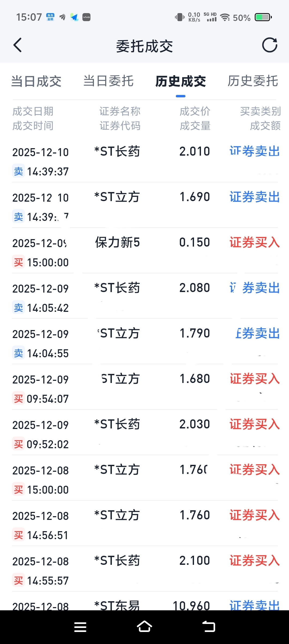Open Android recent apps menu icon
This screenshot has width=289, height=644.
80,627
